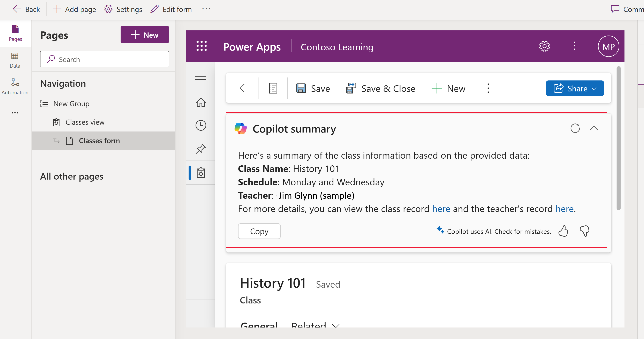Viewport: 644px width, 339px height.
Task: Collapse the Copilot summary panel
Action: pyautogui.click(x=594, y=128)
